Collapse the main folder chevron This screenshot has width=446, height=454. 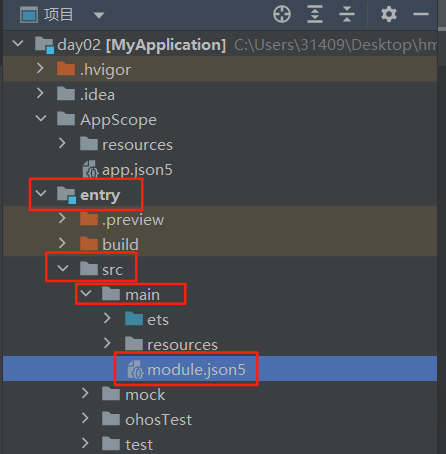point(86,293)
